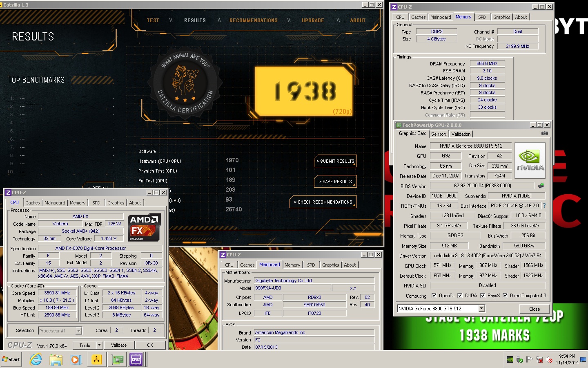Image resolution: width=588 pixels, height=368 pixels.
Task: Click the Core Speed value 3599.81 MHz
Action: [x=57, y=293]
